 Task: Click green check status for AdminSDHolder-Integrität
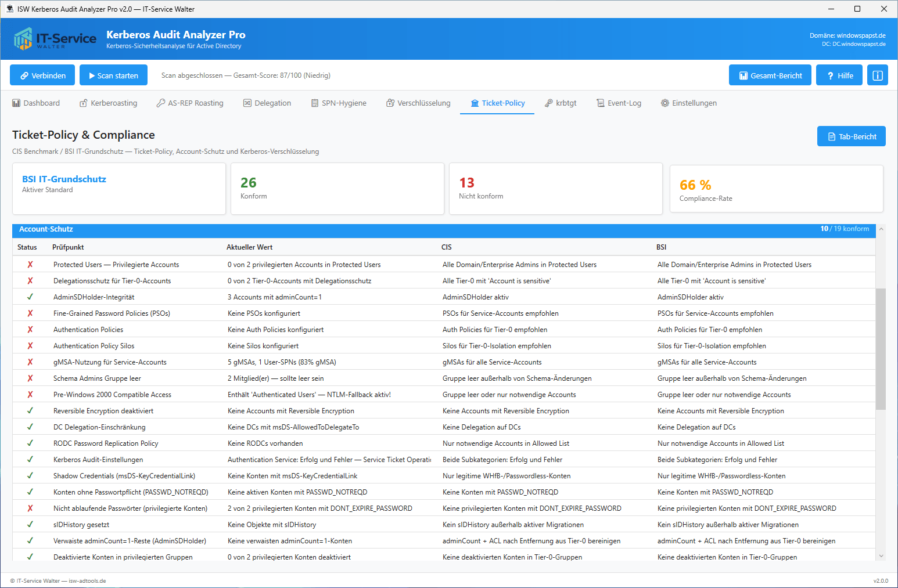point(30,297)
